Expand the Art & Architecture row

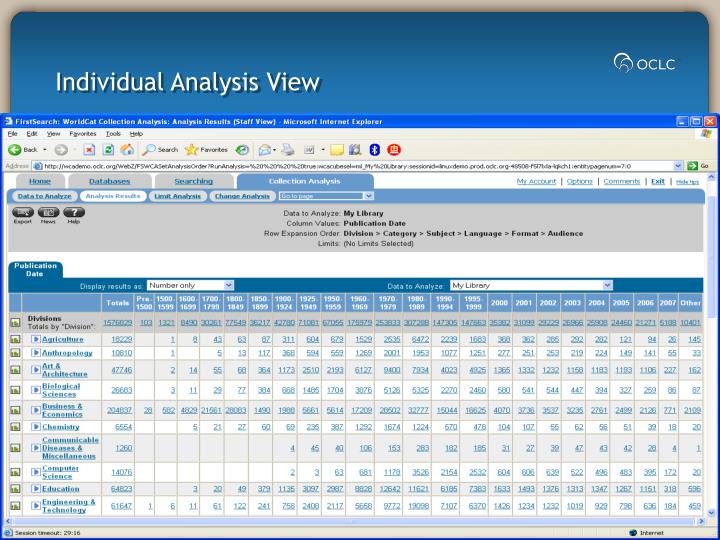point(36,370)
